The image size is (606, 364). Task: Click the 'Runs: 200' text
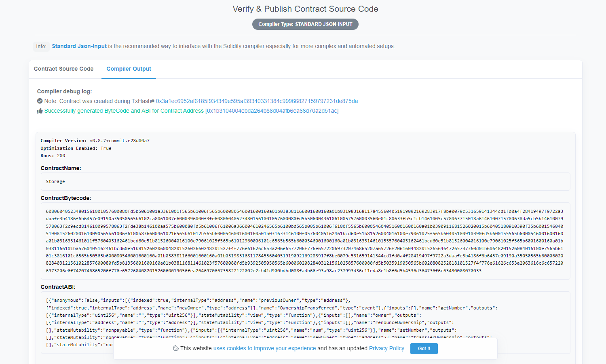(x=53, y=156)
